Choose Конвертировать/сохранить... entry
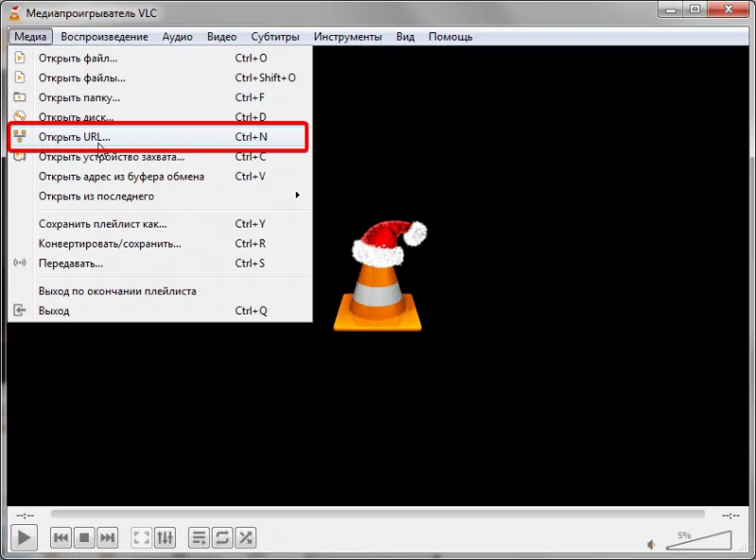Image resolution: width=756 pixels, height=560 pixels. pos(160,244)
